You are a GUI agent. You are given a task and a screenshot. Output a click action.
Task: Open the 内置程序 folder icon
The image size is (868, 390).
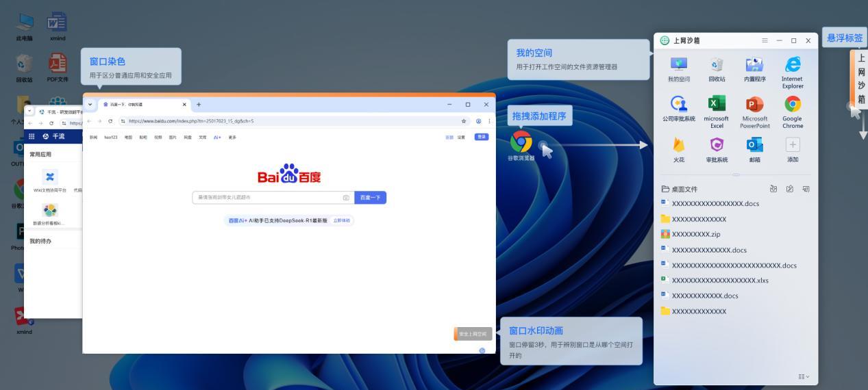tap(754, 68)
